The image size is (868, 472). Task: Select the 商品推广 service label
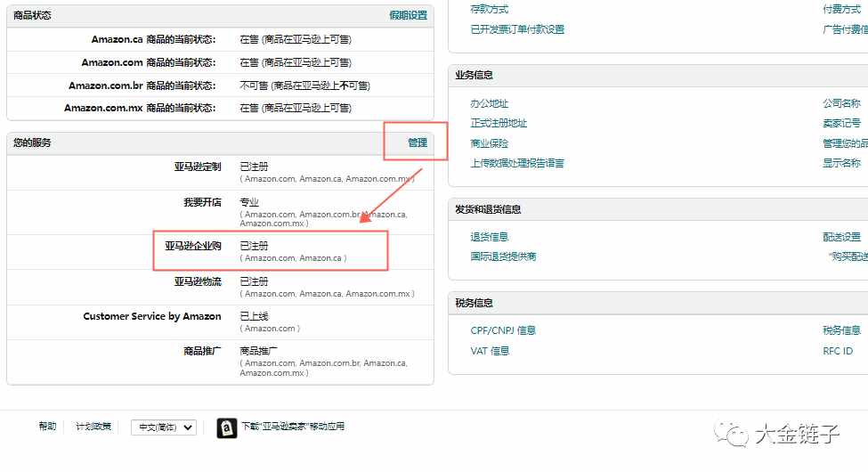tap(203, 351)
